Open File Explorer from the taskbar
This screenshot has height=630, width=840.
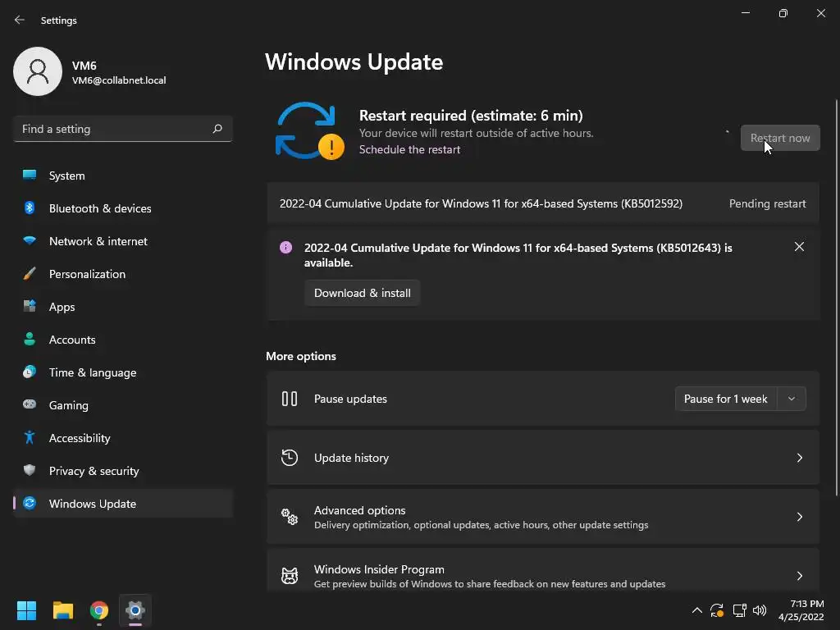(x=63, y=610)
